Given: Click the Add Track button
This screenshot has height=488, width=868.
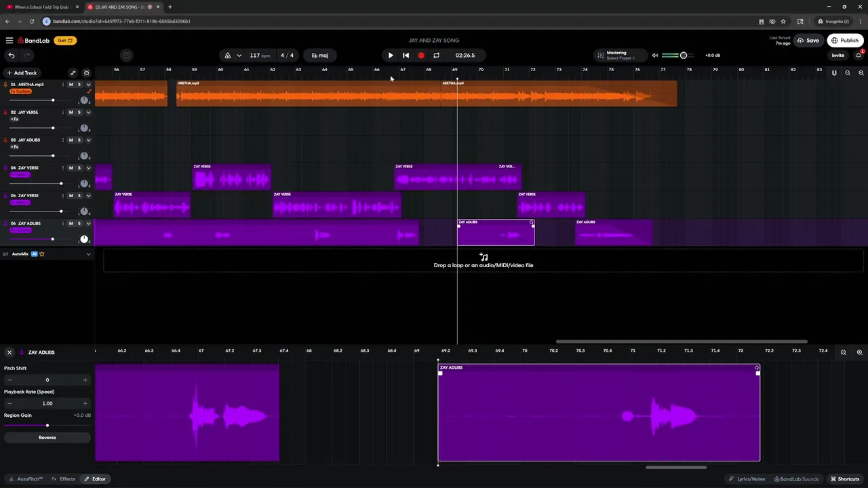Looking at the screenshot, I should pos(22,73).
